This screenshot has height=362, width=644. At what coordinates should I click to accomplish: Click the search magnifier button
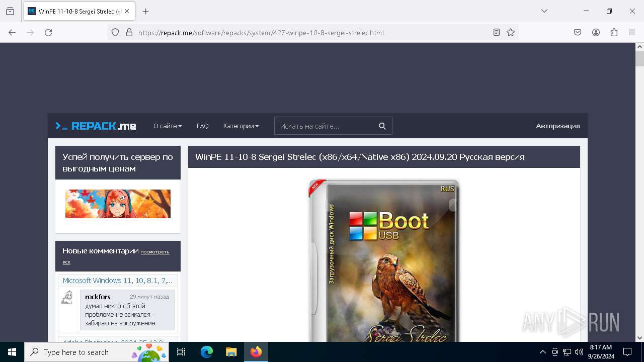coord(382,126)
